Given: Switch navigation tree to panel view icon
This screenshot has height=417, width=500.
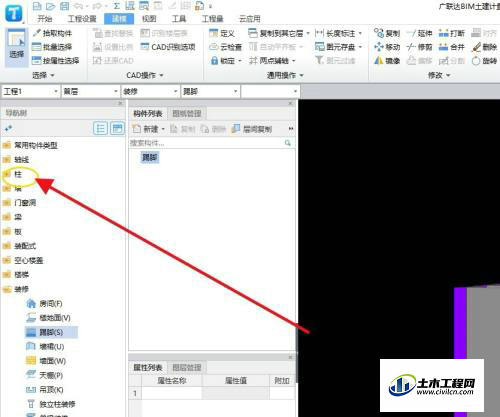Looking at the screenshot, I should (x=117, y=128).
